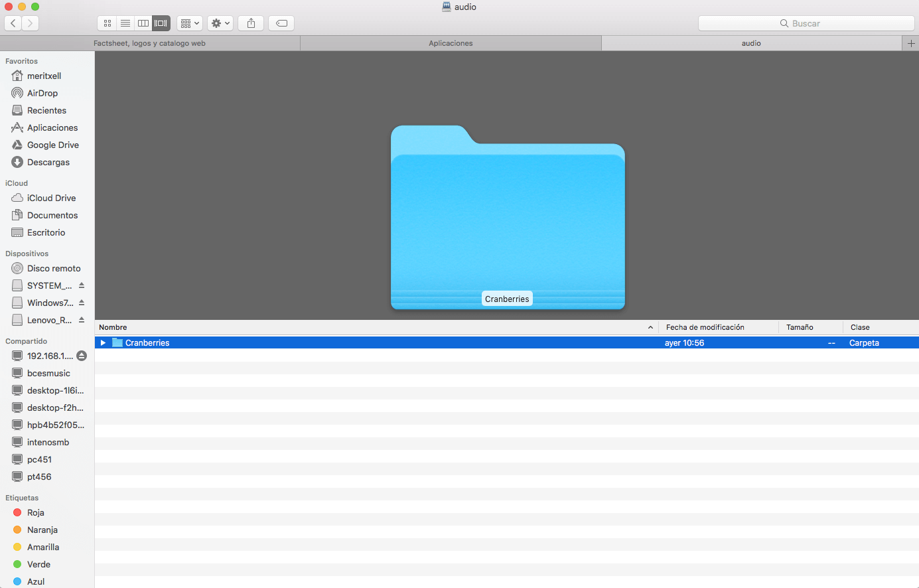The image size is (919, 588).
Task: Select the Roja red tag
Action: pos(35,512)
